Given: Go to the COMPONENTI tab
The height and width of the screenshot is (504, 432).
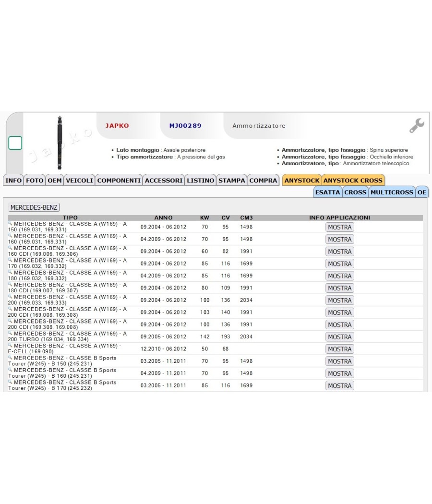Looking at the screenshot, I should (x=119, y=180).
